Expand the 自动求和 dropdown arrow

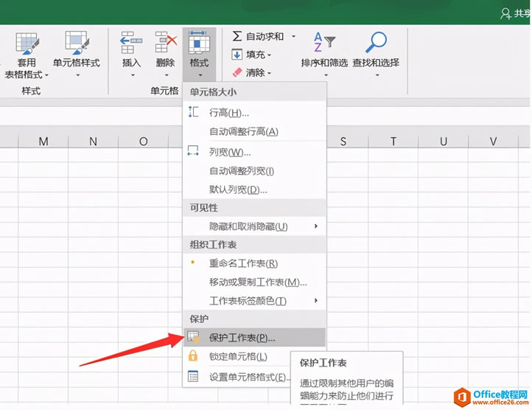point(293,36)
